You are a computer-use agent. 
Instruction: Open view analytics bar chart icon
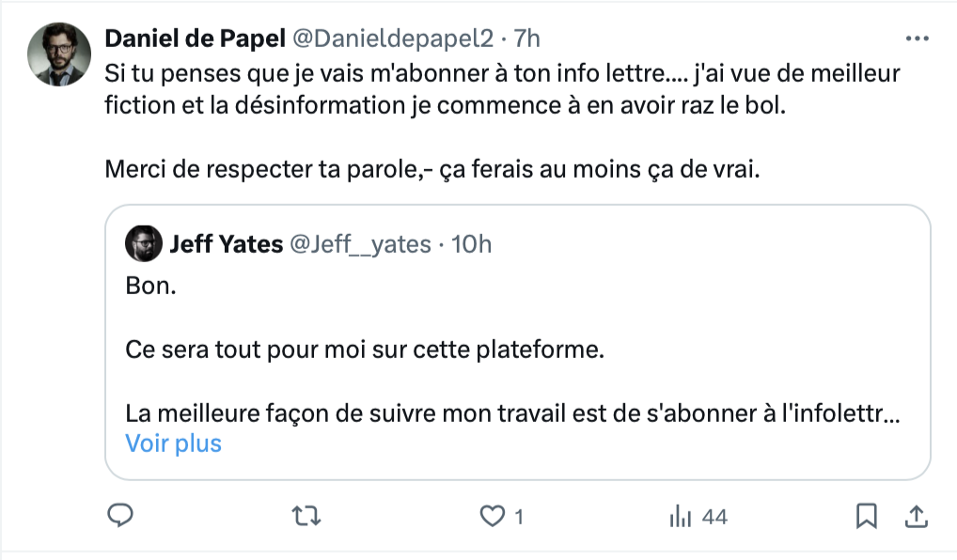(680, 517)
